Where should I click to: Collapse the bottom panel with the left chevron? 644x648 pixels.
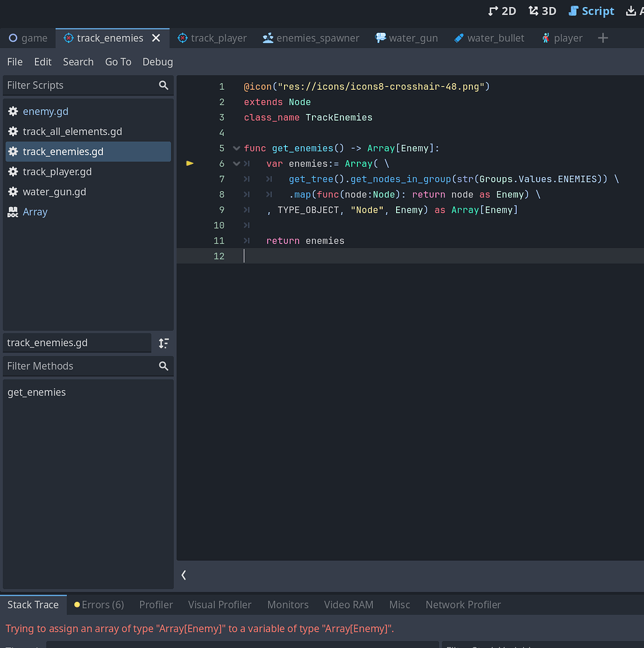tap(183, 575)
